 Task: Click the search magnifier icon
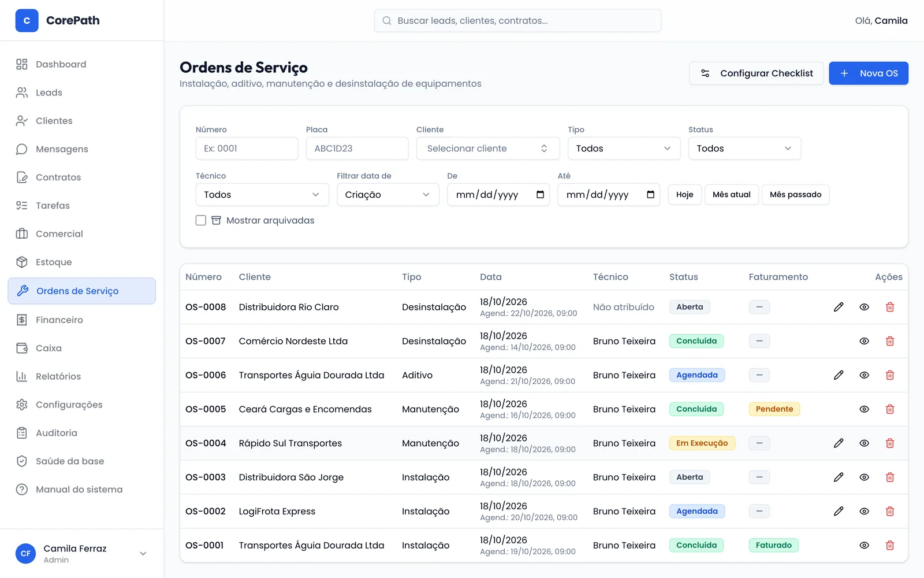[x=387, y=21]
